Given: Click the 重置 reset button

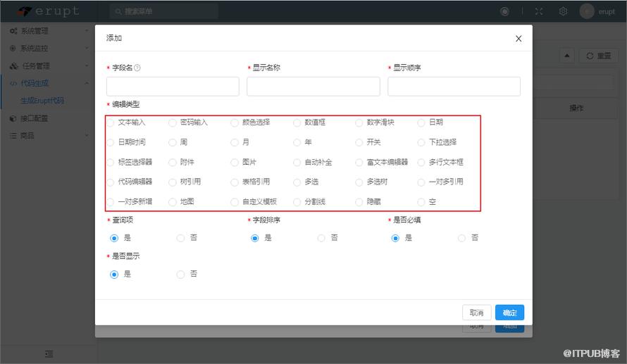Looking at the screenshot, I should (x=599, y=56).
